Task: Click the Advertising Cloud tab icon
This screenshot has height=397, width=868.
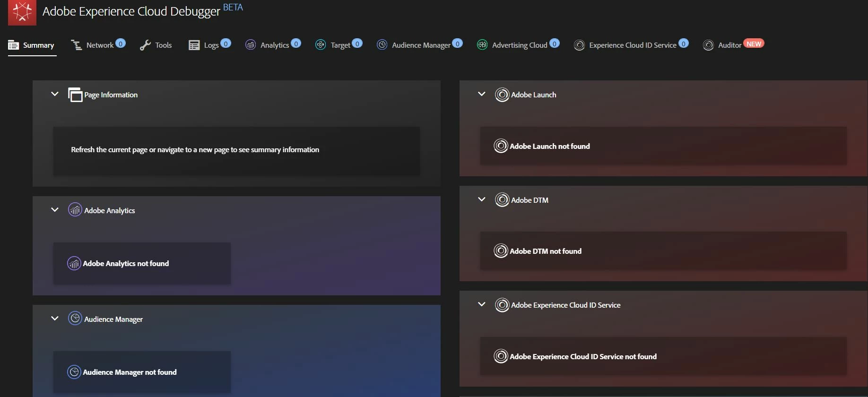Action: [x=482, y=45]
